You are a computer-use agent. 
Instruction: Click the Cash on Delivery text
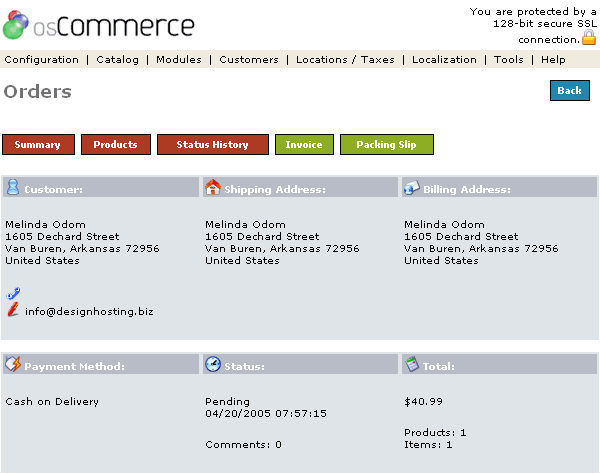pyautogui.click(x=52, y=402)
